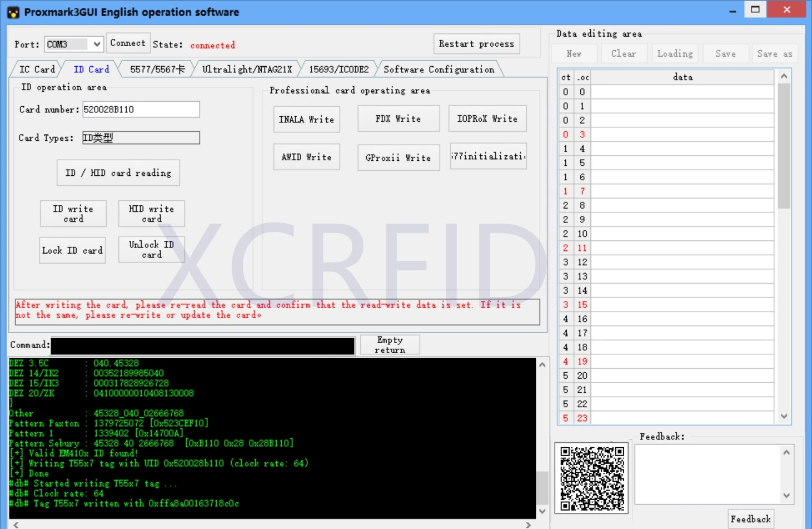Click the AWID Write button

(x=306, y=157)
